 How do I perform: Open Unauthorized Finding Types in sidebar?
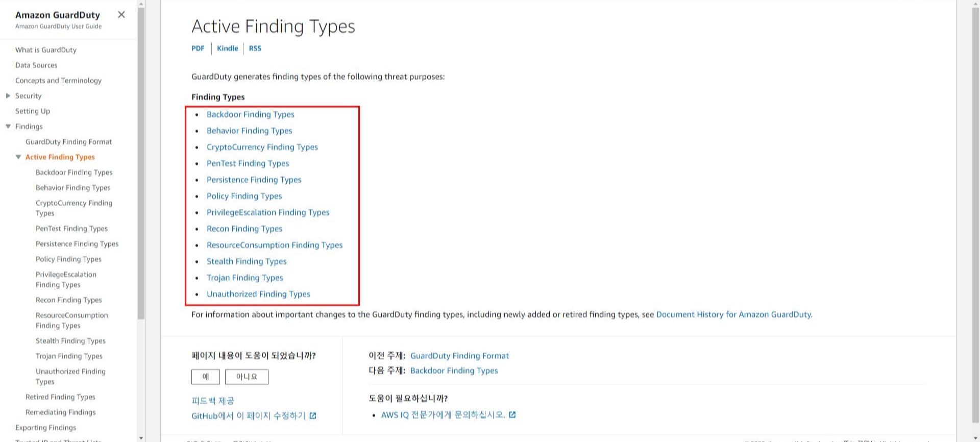click(70, 376)
